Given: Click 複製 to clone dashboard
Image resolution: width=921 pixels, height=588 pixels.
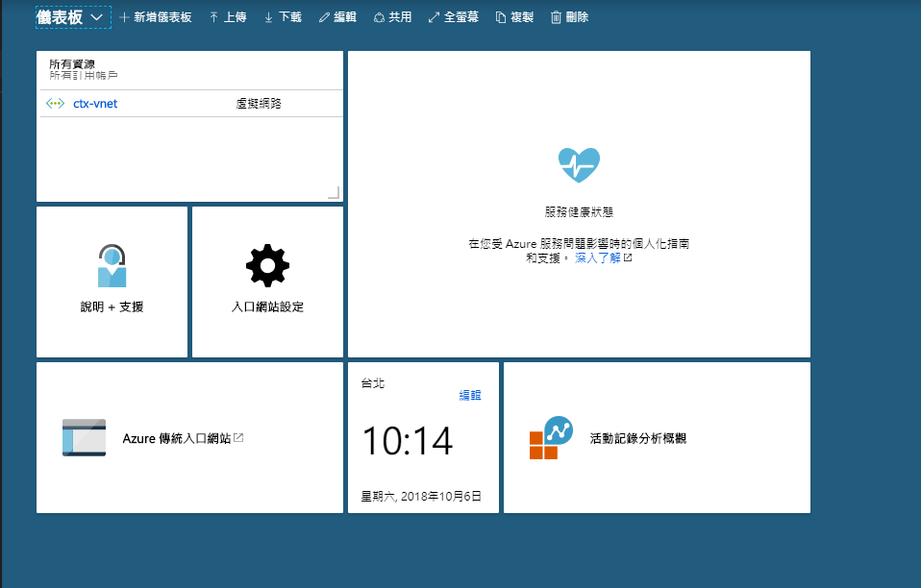Looking at the screenshot, I should point(514,17).
